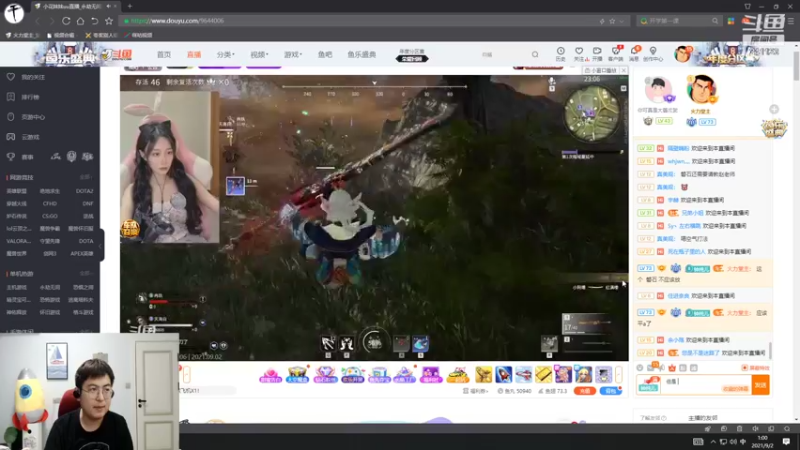Show hidden tray icons chevron
This screenshot has width=800, height=450.
(713, 442)
